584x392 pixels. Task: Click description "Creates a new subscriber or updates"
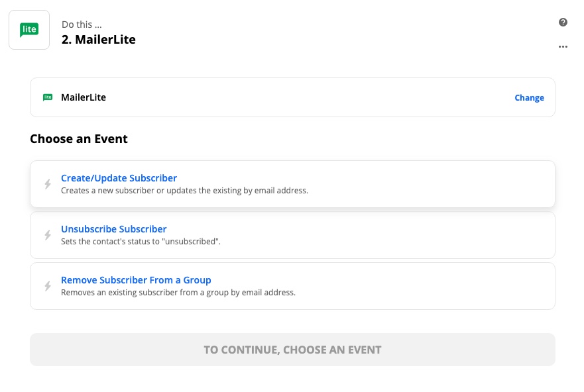[184, 191]
